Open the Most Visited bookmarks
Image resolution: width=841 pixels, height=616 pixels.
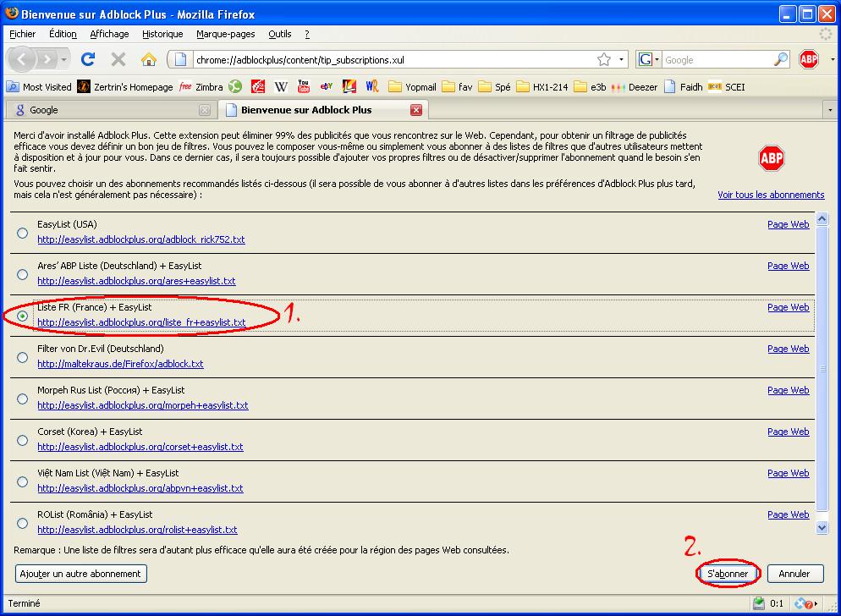(39, 87)
